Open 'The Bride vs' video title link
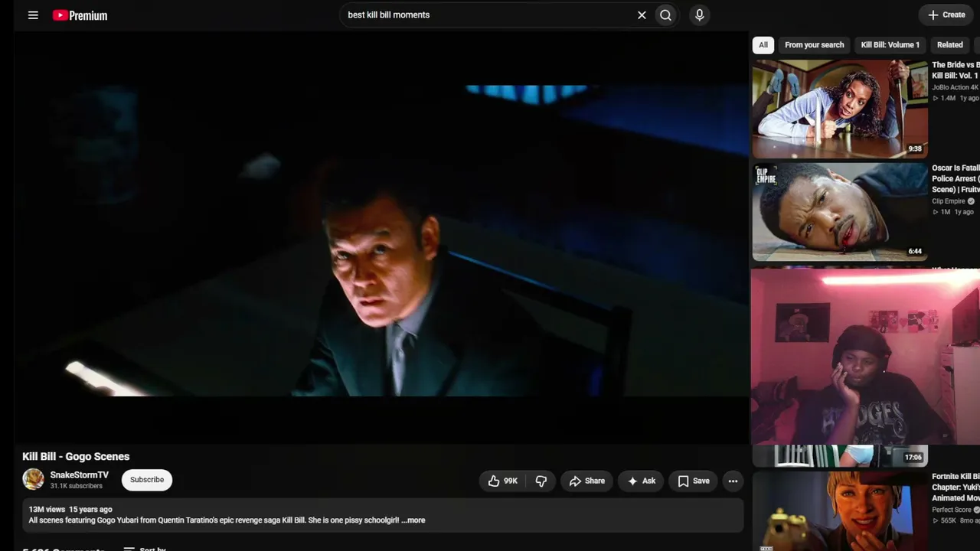Viewport: 980px width, 551px height. (x=955, y=70)
